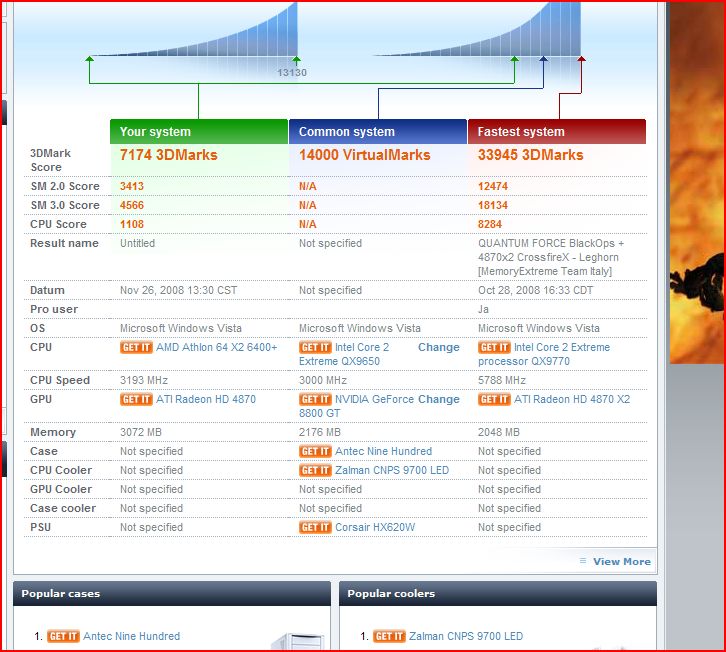Screen dimensions: 726x652
Task: Select the Common system column header
Action: click(378, 132)
